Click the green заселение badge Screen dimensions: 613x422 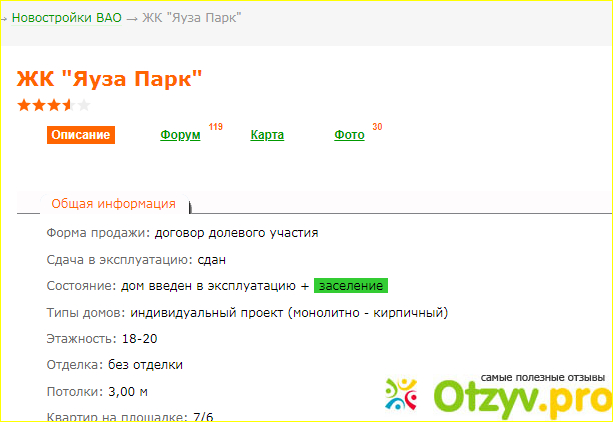click(350, 286)
